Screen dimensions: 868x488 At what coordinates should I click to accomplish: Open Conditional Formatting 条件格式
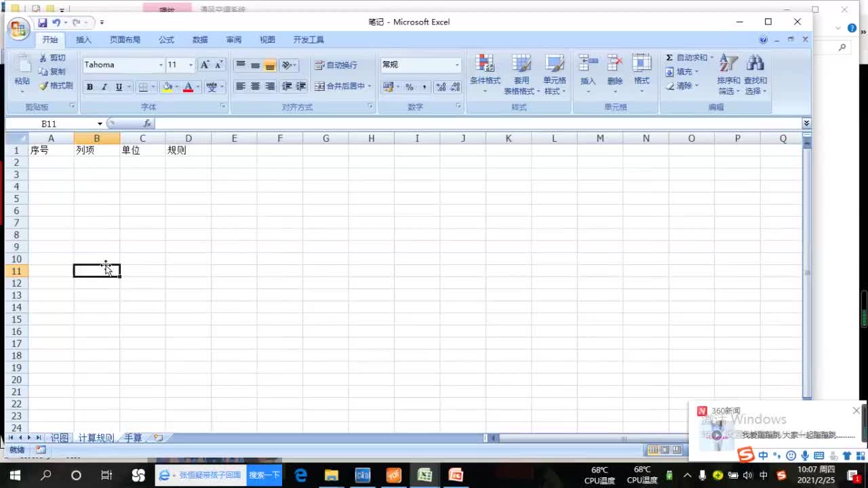[485, 75]
